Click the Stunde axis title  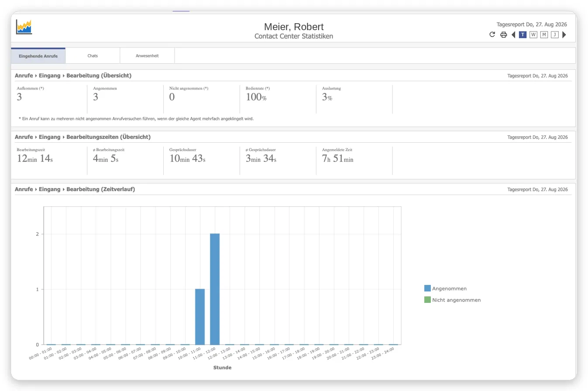[x=222, y=367]
